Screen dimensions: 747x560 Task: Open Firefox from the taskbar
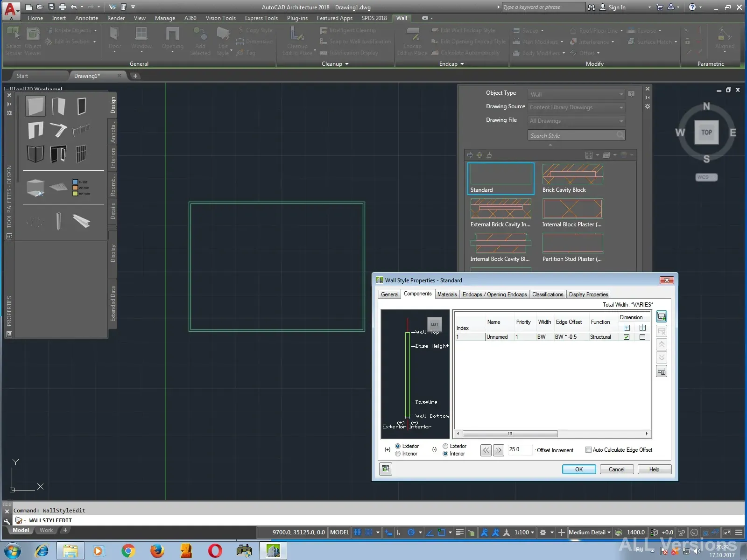[157, 551]
